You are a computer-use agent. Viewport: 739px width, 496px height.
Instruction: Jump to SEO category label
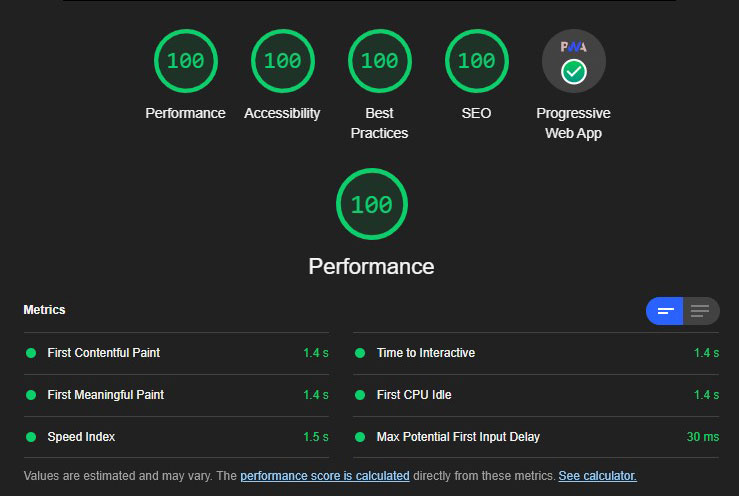(476, 113)
